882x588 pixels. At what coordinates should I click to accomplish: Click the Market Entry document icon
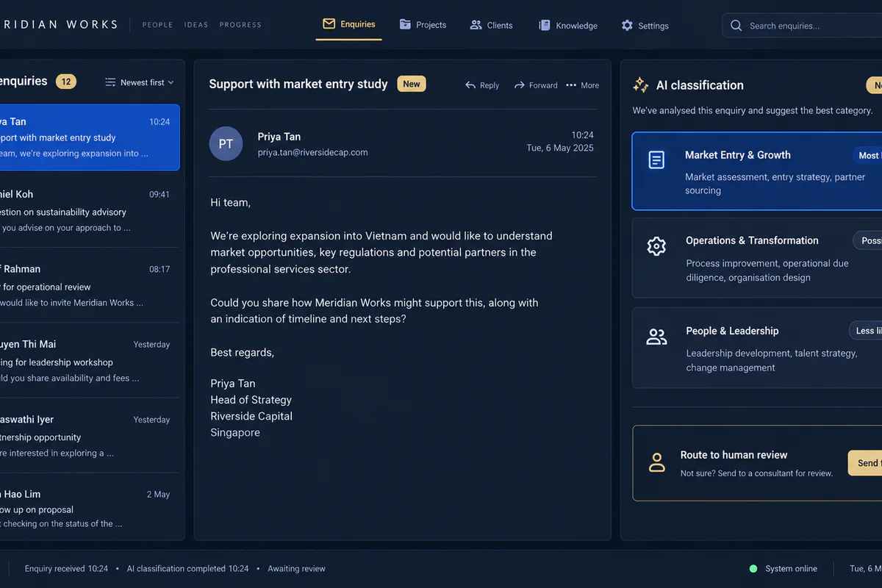[x=656, y=159]
